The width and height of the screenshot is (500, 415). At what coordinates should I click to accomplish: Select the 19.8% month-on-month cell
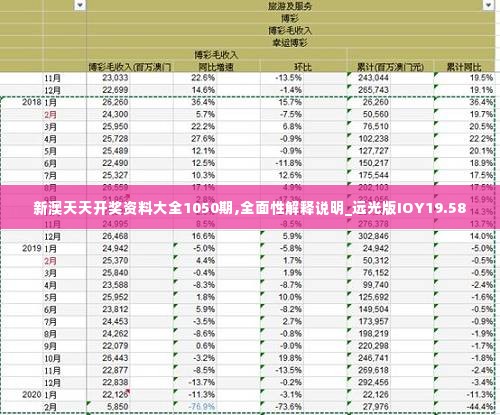click(x=290, y=358)
